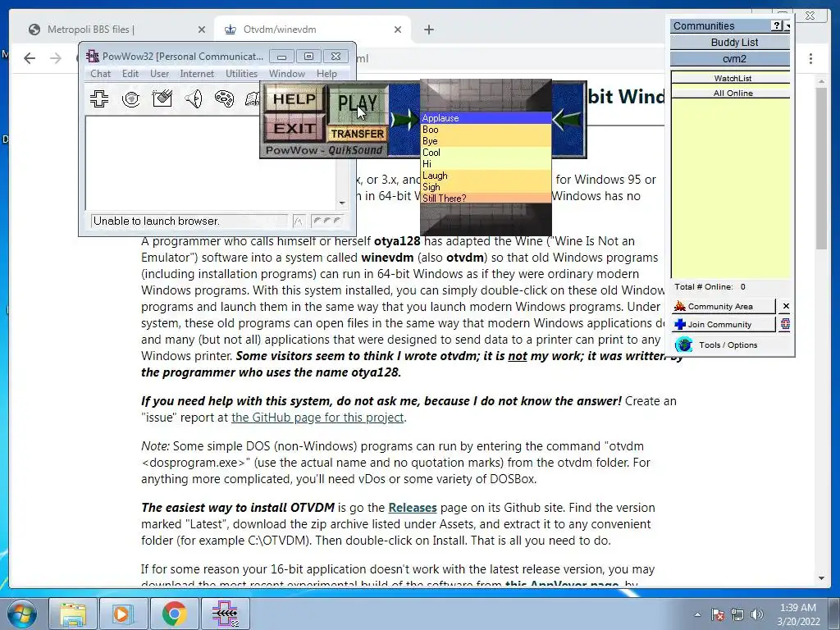
Task: Open the Windows Start menu
Action: click(21, 614)
